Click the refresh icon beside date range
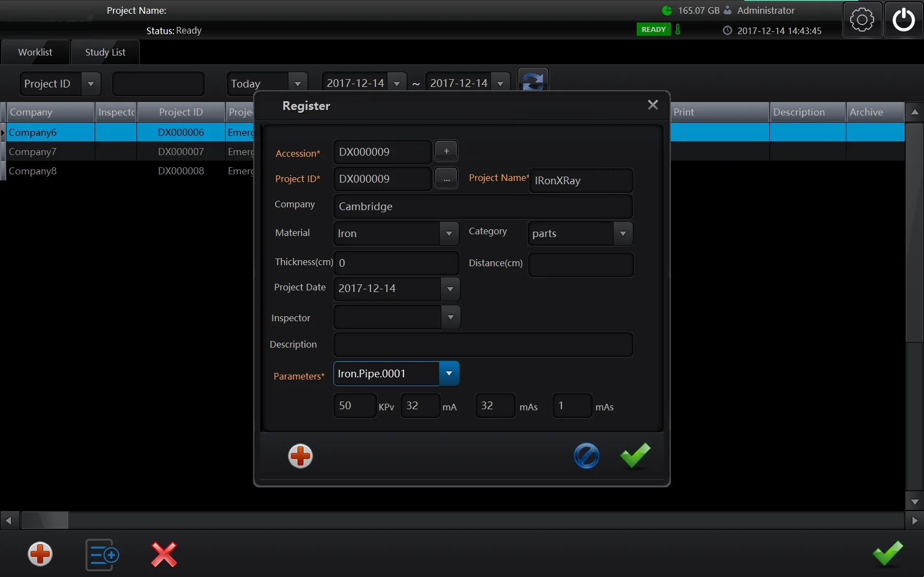Image resolution: width=924 pixels, height=577 pixels. 533,83
